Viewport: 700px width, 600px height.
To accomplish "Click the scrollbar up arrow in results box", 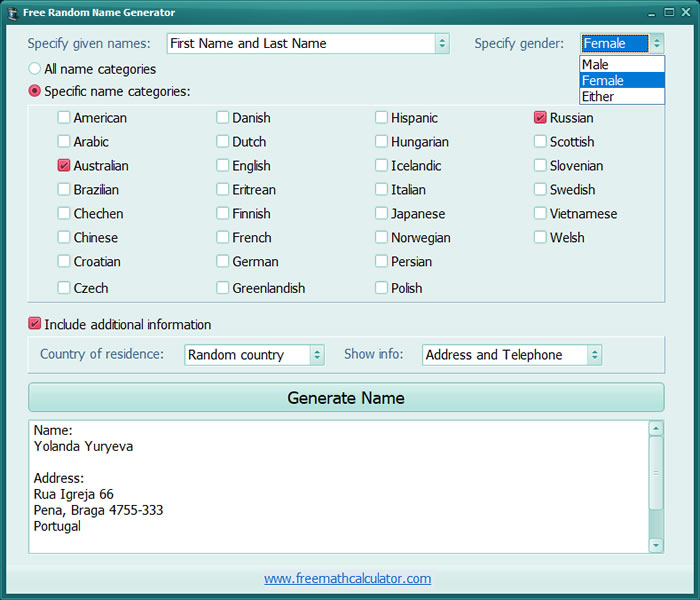I will (656, 428).
